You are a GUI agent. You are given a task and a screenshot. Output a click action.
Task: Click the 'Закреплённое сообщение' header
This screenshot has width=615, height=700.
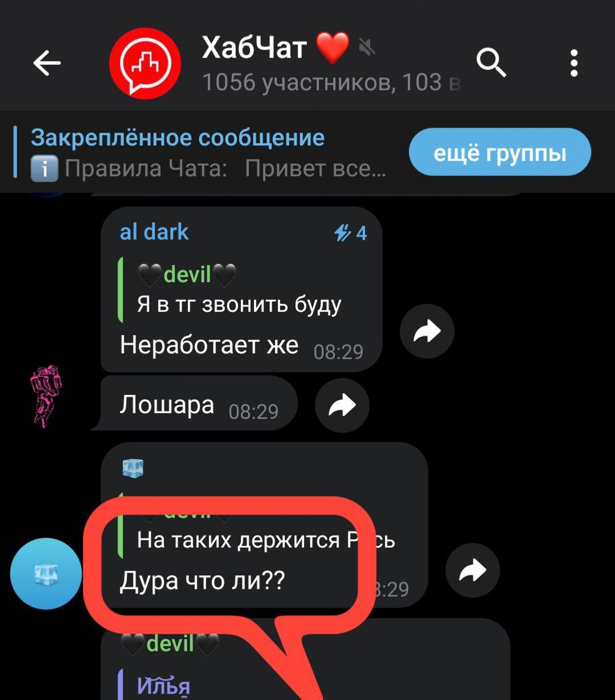pos(177,138)
